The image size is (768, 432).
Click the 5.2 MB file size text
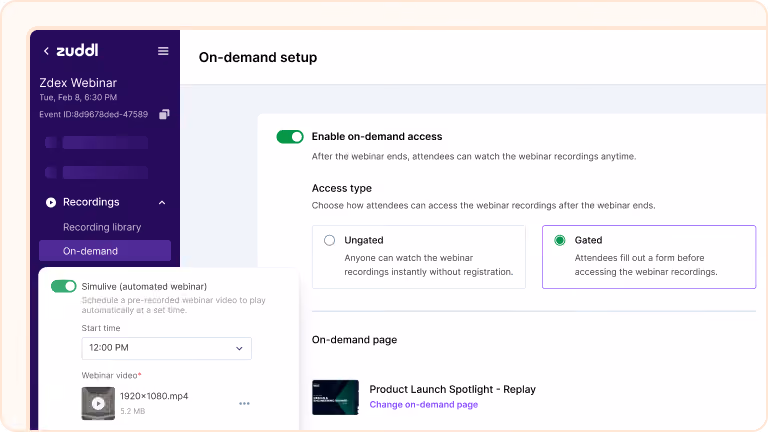pyautogui.click(x=133, y=411)
